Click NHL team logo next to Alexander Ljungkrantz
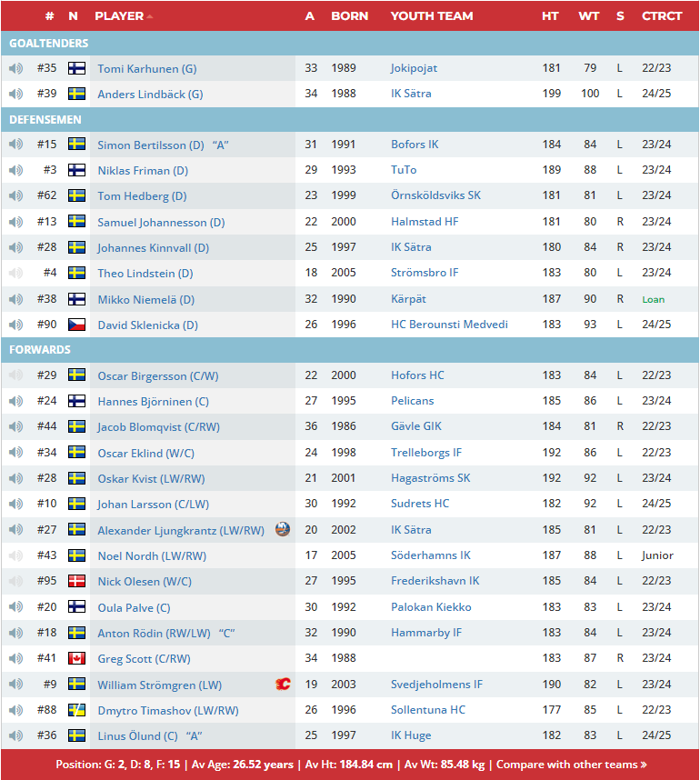Viewport: 700px width, 780px height. 283,530
